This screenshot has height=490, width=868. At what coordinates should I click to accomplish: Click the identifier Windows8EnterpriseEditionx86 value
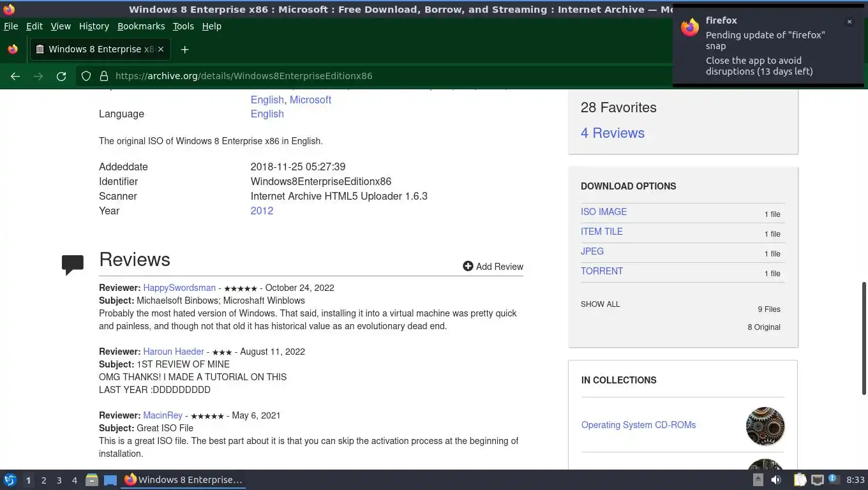(321, 181)
